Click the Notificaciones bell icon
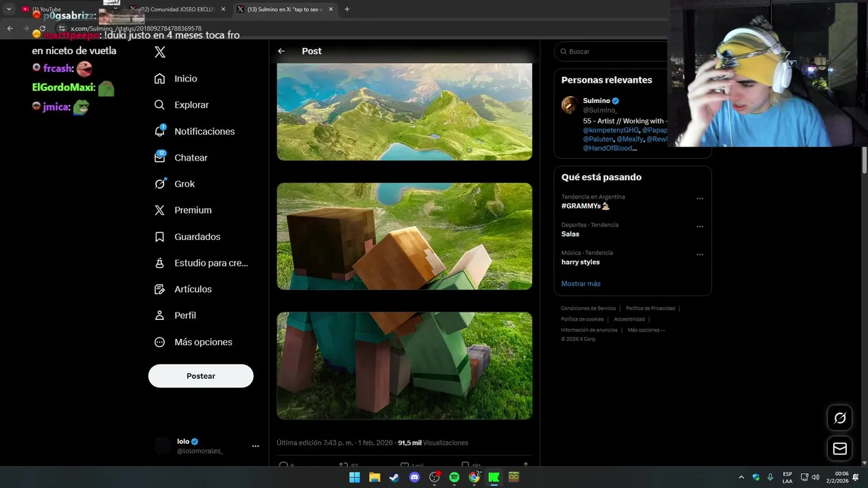Image resolution: width=868 pixels, height=488 pixels. point(159,131)
